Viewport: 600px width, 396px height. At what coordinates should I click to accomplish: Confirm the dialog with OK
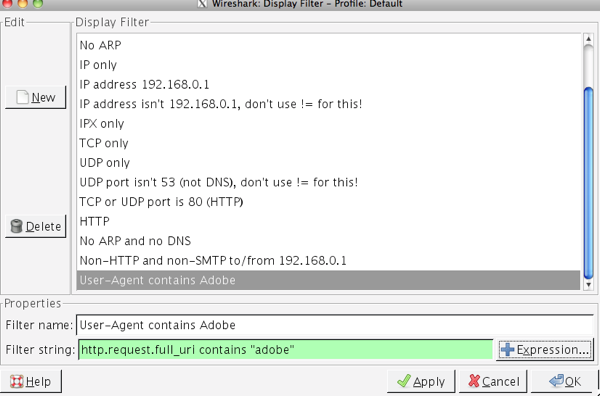(565, 381)
